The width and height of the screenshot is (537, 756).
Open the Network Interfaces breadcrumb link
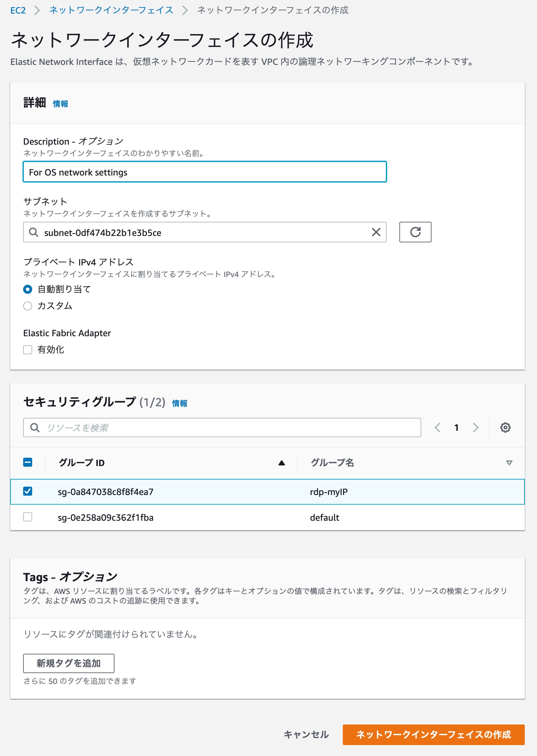(x=112, y=10)
